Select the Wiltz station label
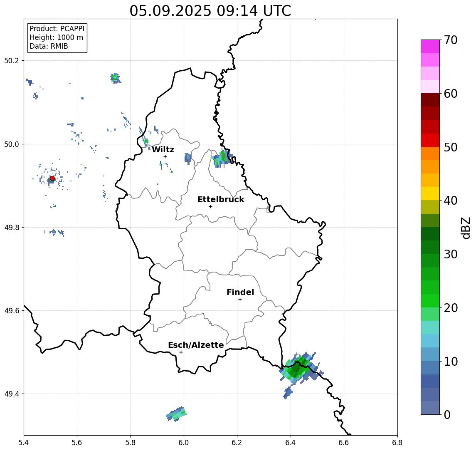Image resolution: width=476 pixels, height=451 pixels. (x=163, y=149)
